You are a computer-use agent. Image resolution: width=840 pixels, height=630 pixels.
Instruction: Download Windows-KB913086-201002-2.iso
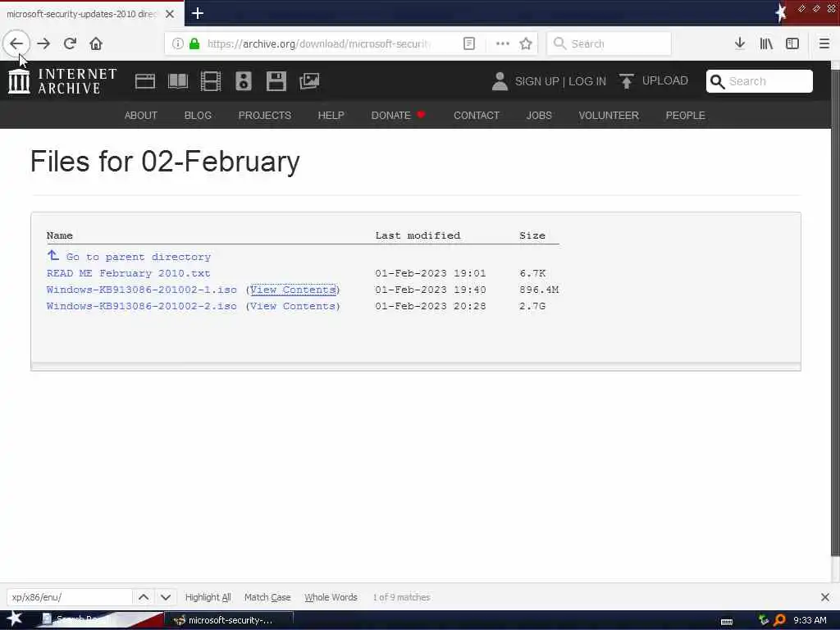point(141,307)
